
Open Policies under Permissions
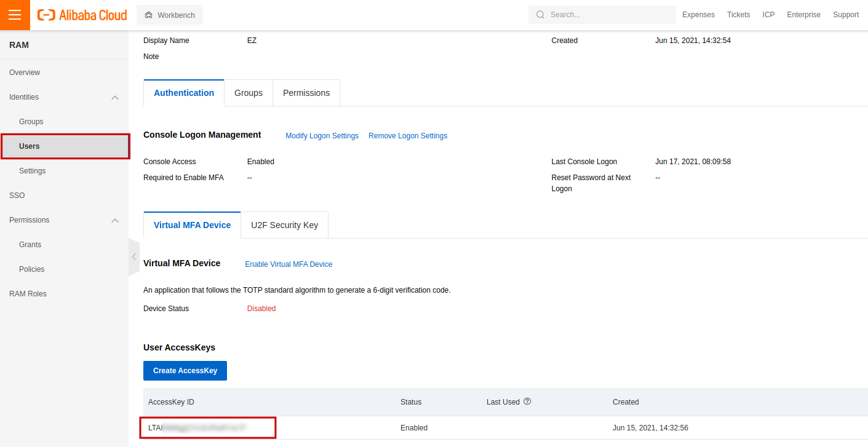point(32,269)
